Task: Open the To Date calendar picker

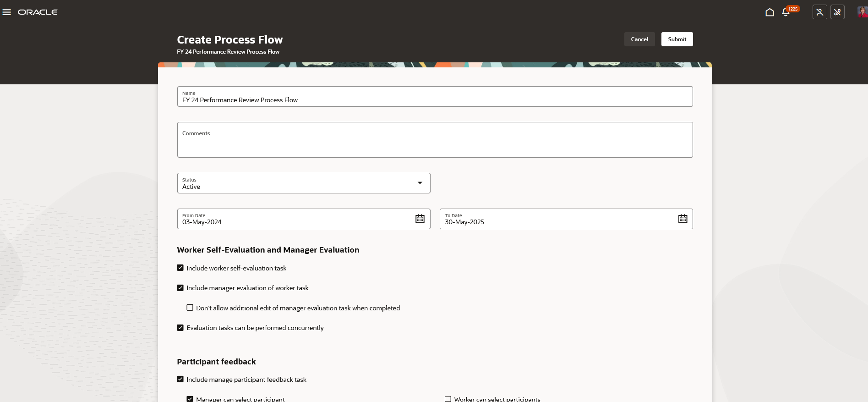Action: (683, 219)
